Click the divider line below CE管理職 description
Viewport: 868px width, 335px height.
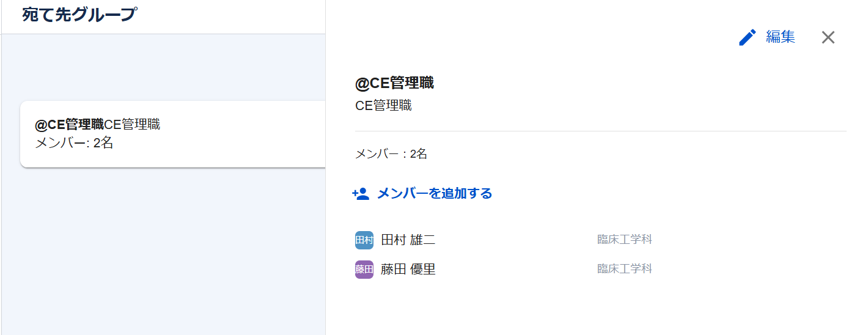600,131
